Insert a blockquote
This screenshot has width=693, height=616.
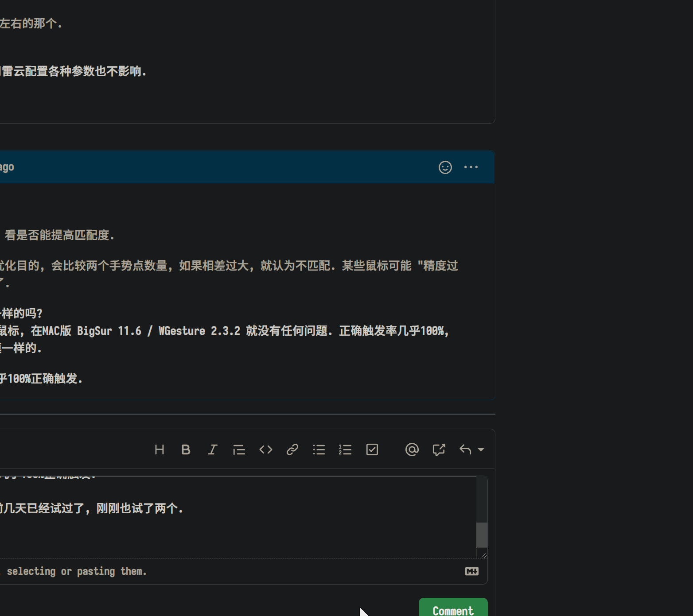click(239, 449)
